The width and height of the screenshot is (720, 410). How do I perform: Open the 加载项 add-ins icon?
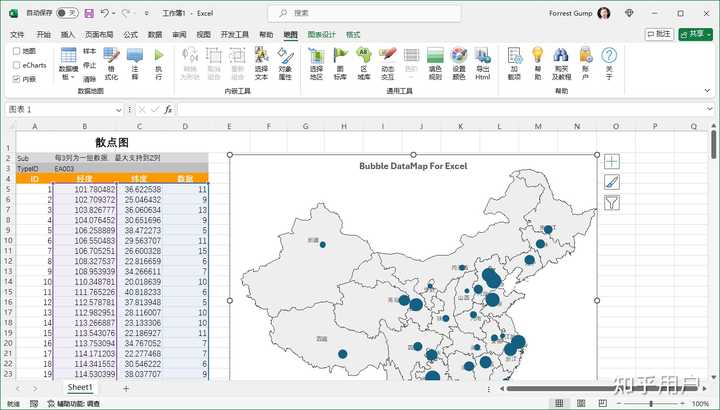pos(514,64)
